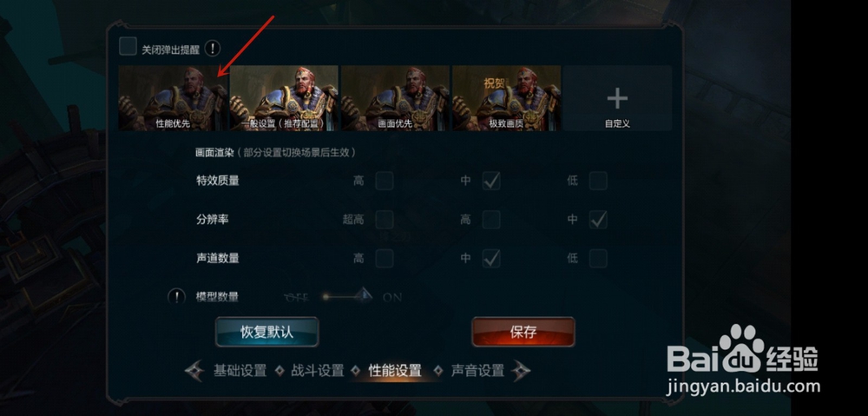Image resolution: width=868 pixels, height=416 pixels.
Task: Click the info icon beside 关闭弹出提醒
Action: (213, 48)
